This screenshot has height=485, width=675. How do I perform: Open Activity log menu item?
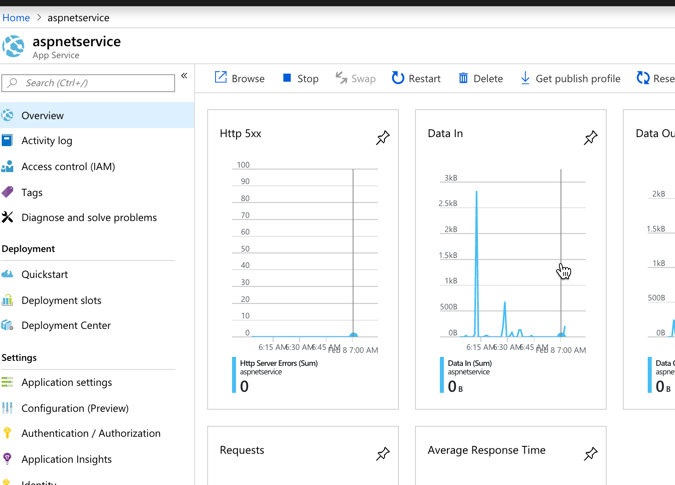(47, 141)
